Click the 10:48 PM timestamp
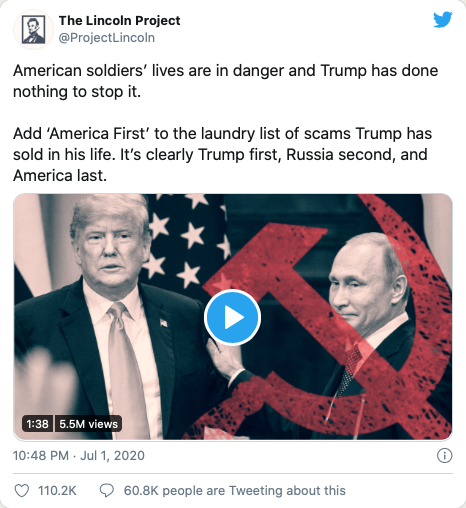 point(41,455)
